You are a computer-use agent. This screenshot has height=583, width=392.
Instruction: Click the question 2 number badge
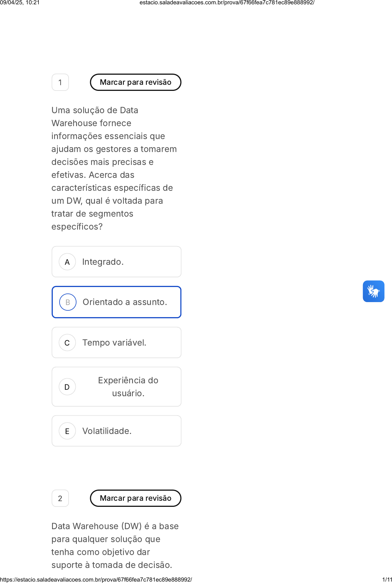60,498
